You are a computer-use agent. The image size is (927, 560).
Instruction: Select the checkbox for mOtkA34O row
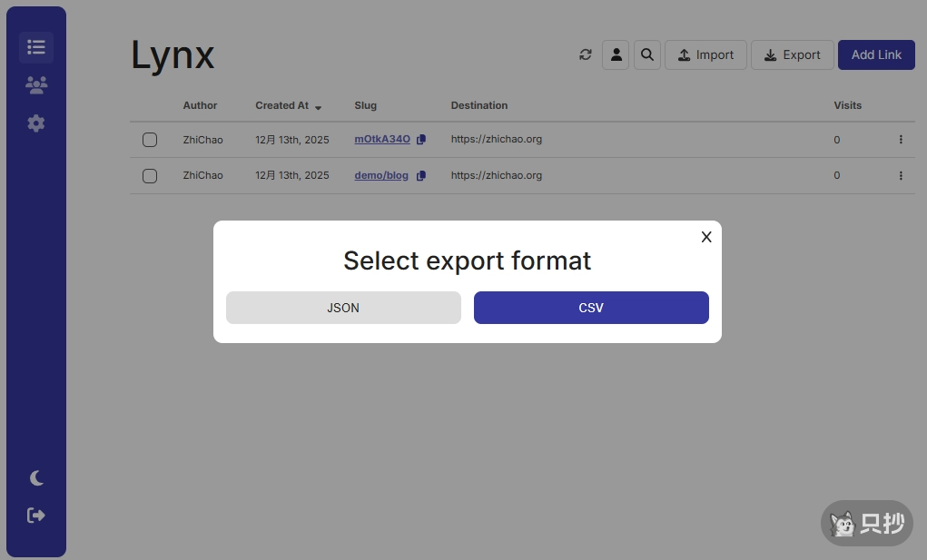tap(150, 140)
